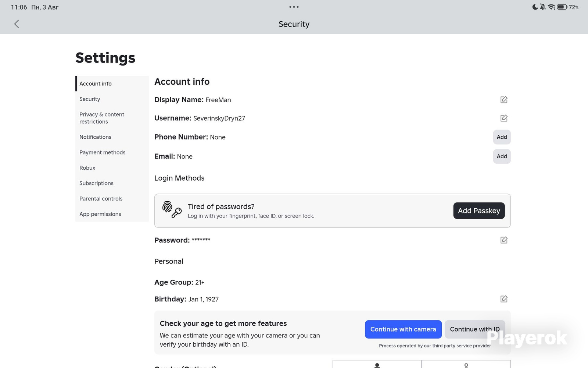588x368 pixels.
Task: Click the fingerprint passkey icon
Action: click(172, 209)
